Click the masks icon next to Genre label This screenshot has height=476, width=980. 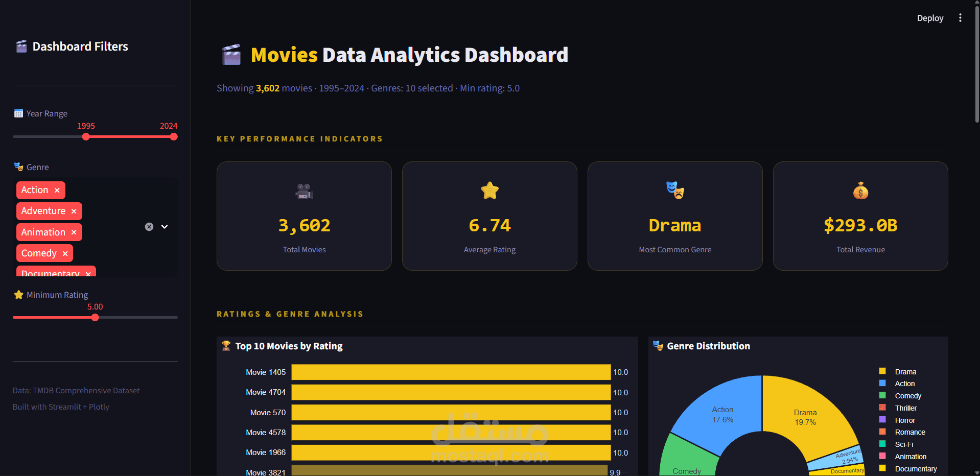click(18, 167)
